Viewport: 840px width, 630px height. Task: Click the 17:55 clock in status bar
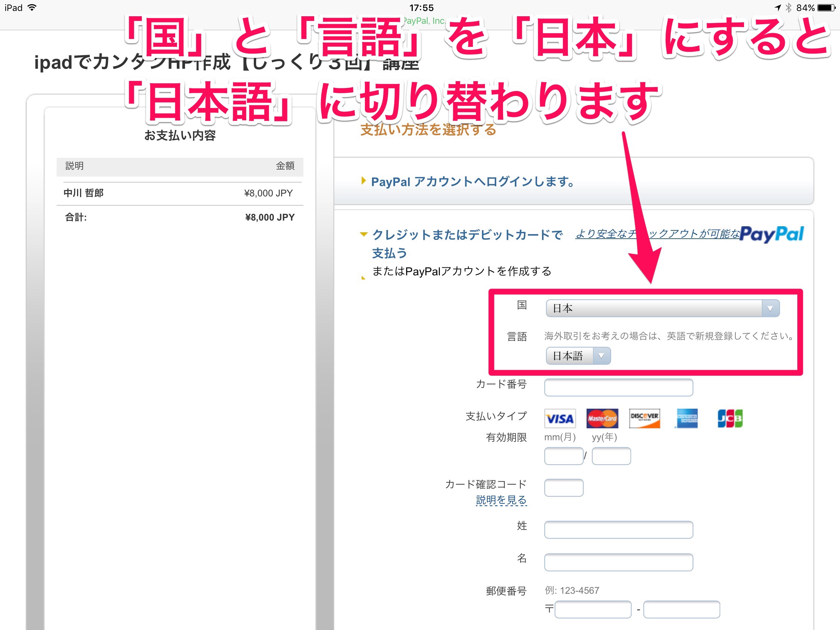(x=421, y=8)
